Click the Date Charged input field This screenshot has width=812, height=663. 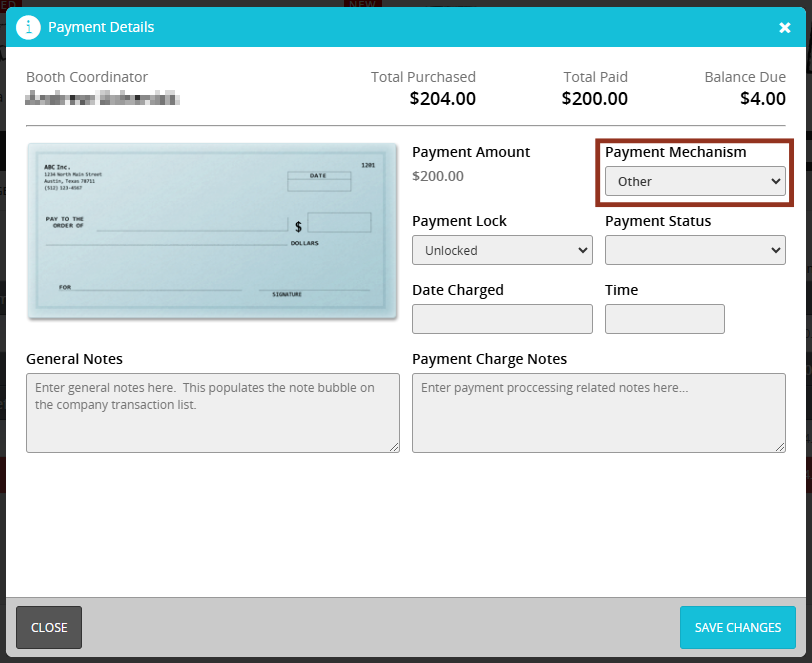502,319
